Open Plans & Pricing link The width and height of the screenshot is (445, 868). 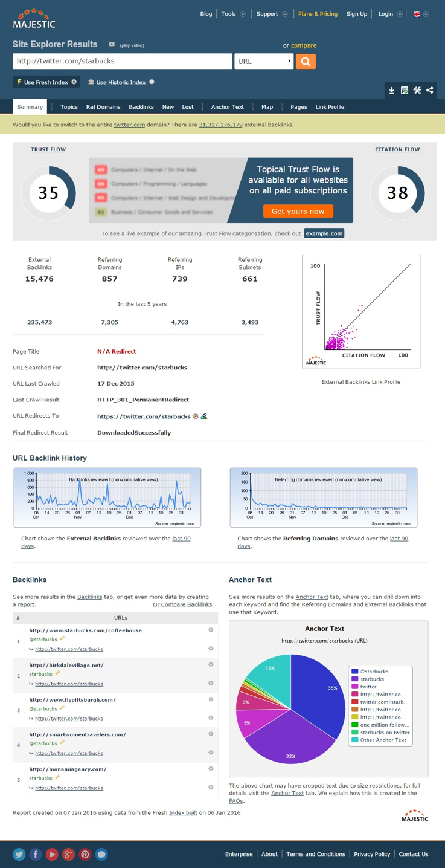(318, 14)
